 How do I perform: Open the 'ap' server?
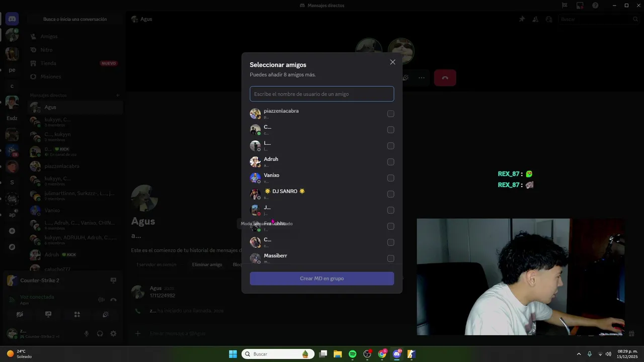click(x=12, y=215)
